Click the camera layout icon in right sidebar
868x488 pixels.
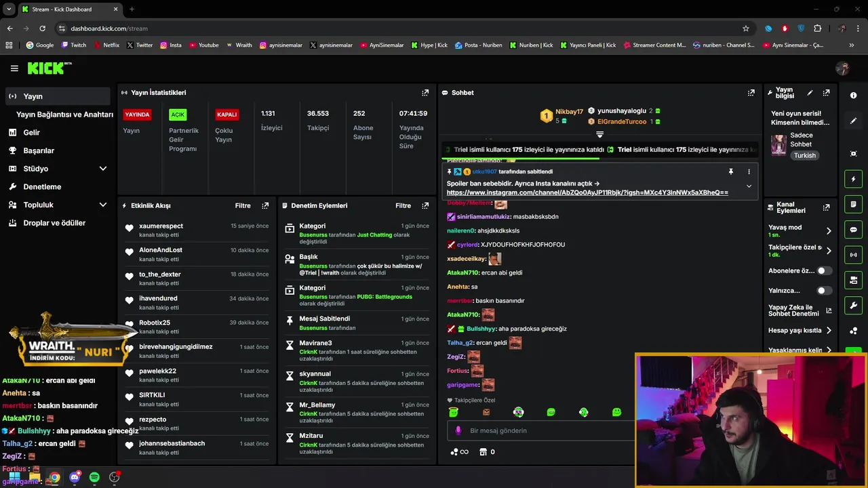[x=853, y=280]
